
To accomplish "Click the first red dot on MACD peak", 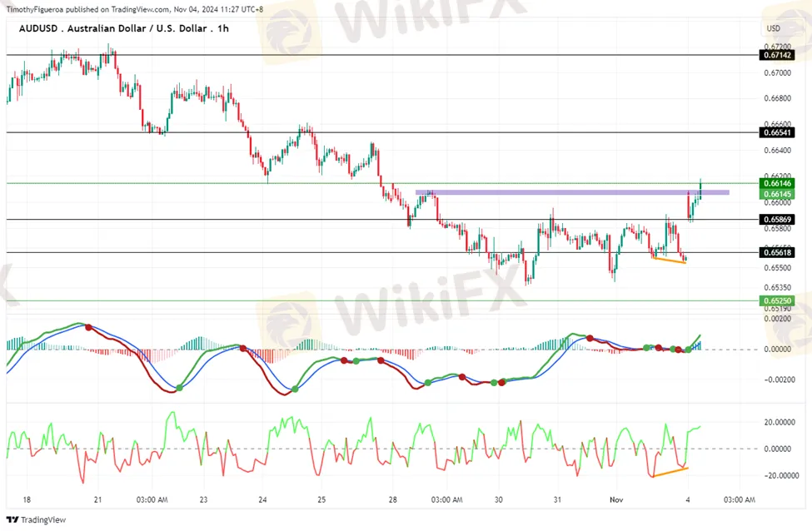I will pyautogui.click(x=88, y=327).
